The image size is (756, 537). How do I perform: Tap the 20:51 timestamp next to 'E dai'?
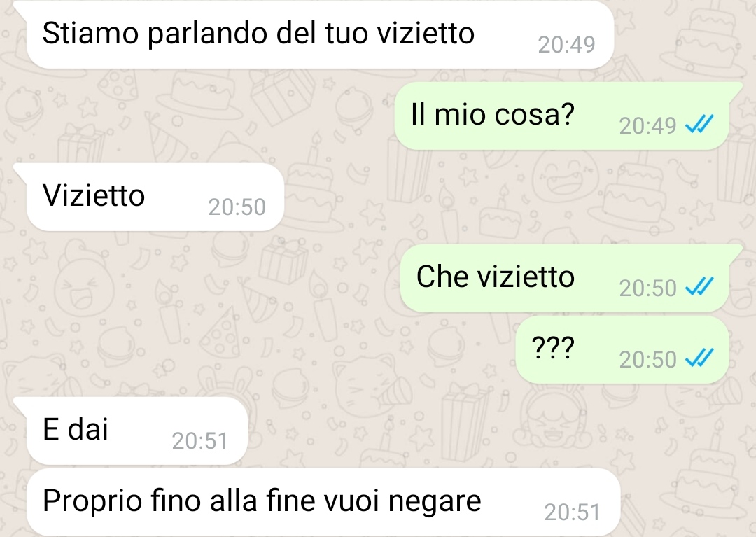point(199,441)
